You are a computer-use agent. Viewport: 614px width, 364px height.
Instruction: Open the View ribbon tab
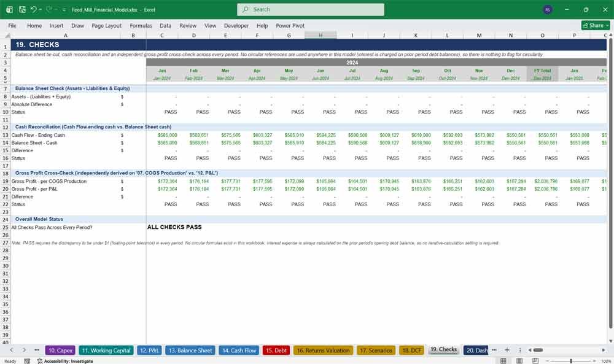click(x=210, y=25)
